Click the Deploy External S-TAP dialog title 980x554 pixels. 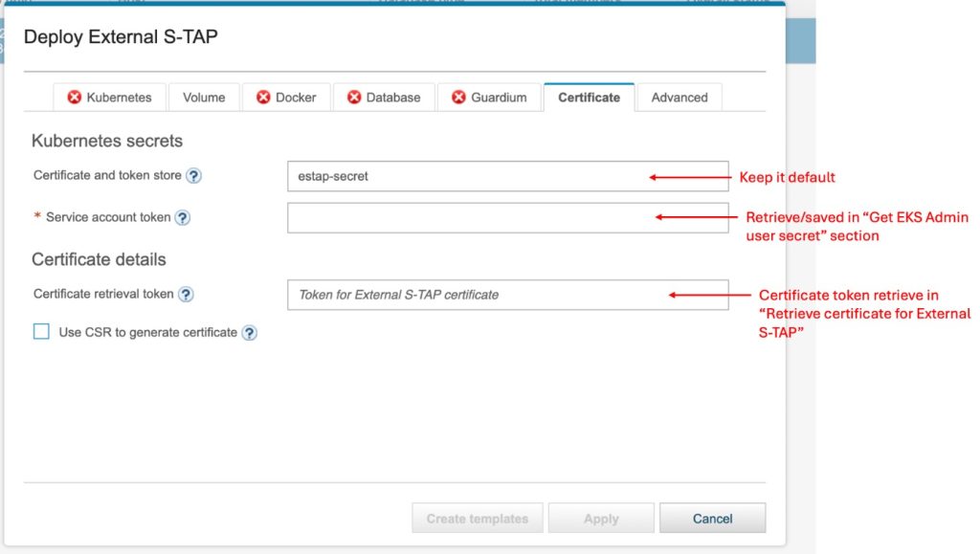pos(121,37)
